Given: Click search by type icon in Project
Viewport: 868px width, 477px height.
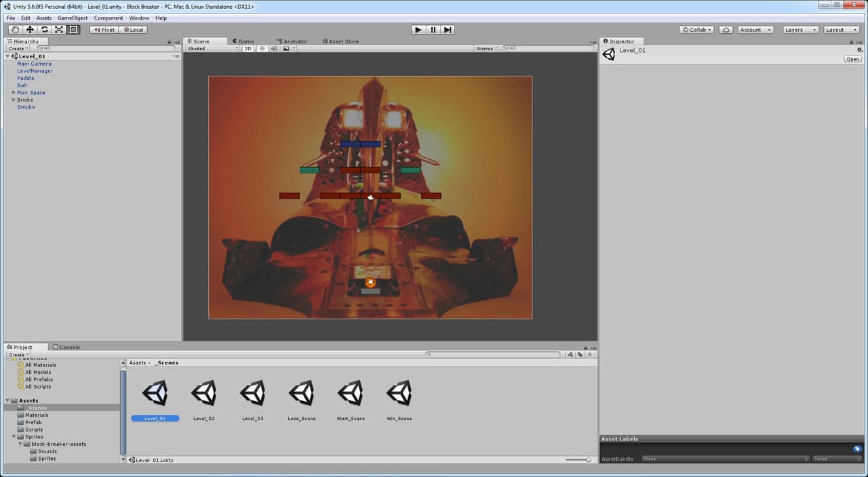Looking at the screenshot, I should coord(571,354).
